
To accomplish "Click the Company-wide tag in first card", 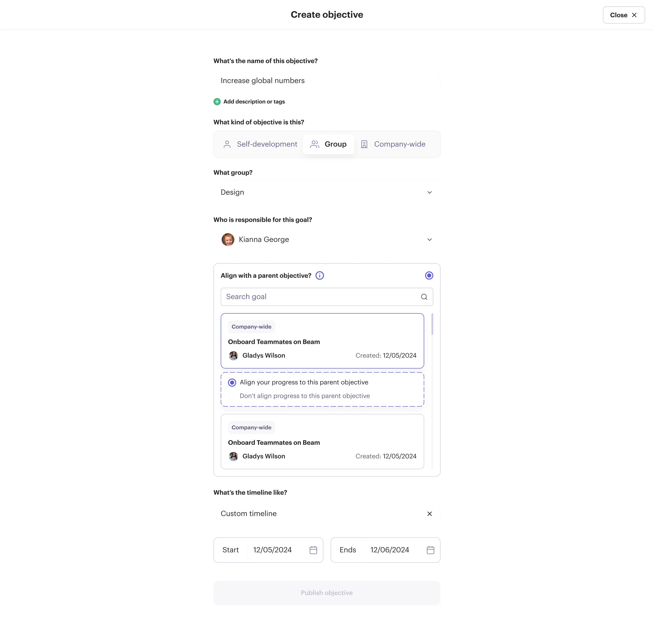I will (x=251, y=327).
